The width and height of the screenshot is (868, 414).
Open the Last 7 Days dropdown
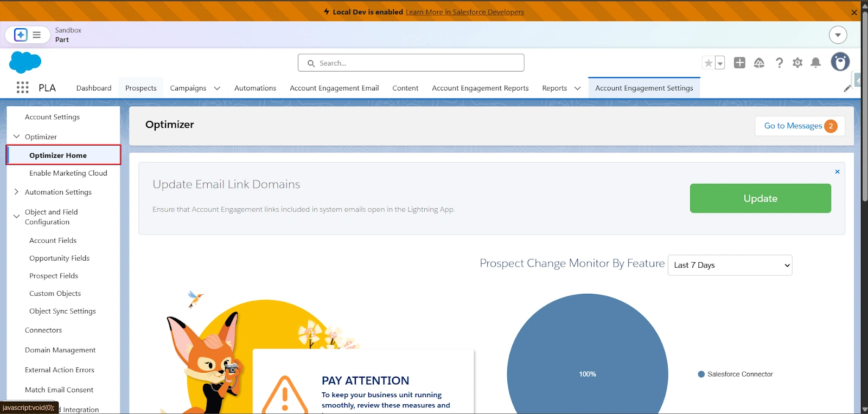click(x=730, y=265)
